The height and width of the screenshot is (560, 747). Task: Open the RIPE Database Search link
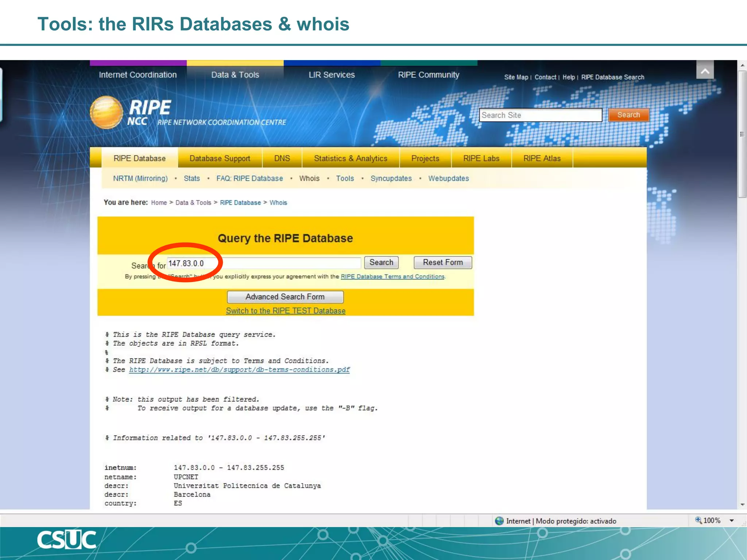[x=613, y=77]
